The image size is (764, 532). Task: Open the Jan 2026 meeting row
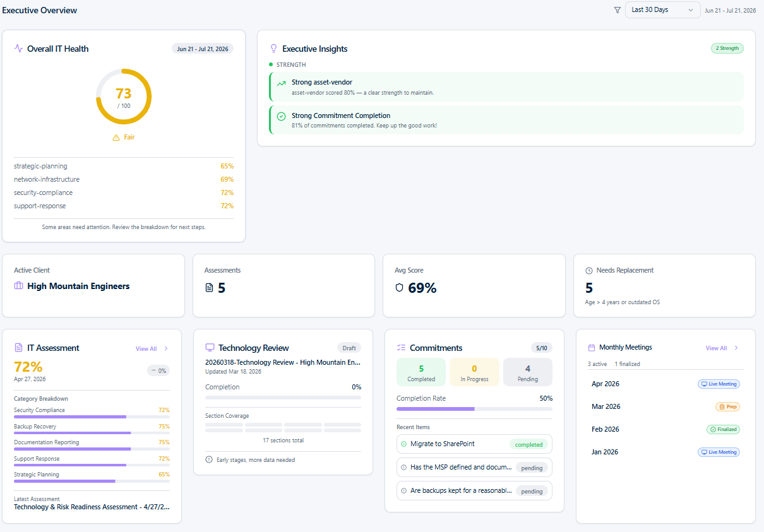(666, 452)
